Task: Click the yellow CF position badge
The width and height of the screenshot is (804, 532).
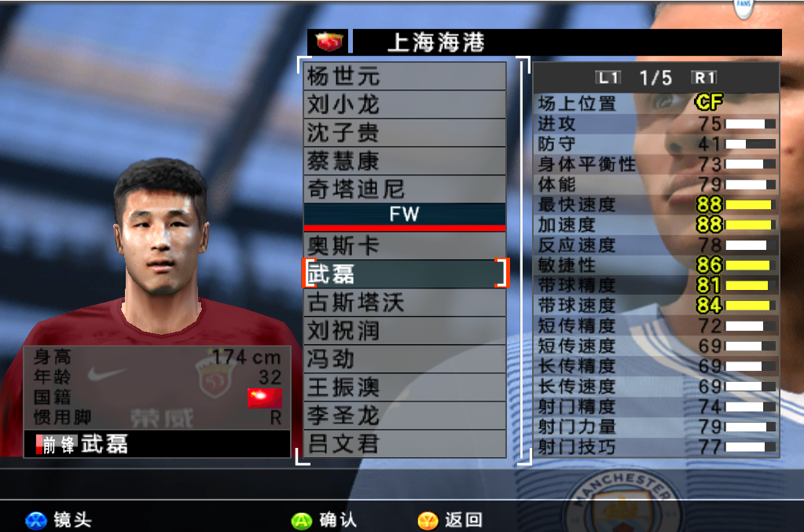Action: (708, 102)
